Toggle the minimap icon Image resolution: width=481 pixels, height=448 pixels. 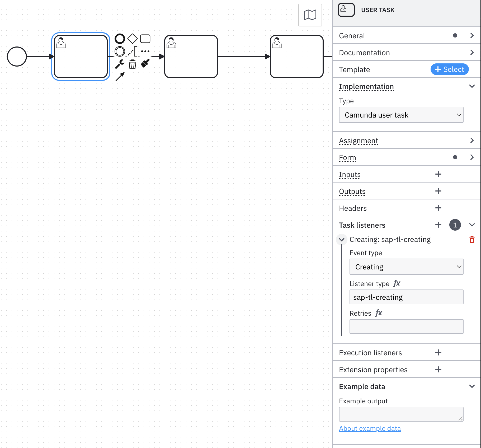click(310, 15)
